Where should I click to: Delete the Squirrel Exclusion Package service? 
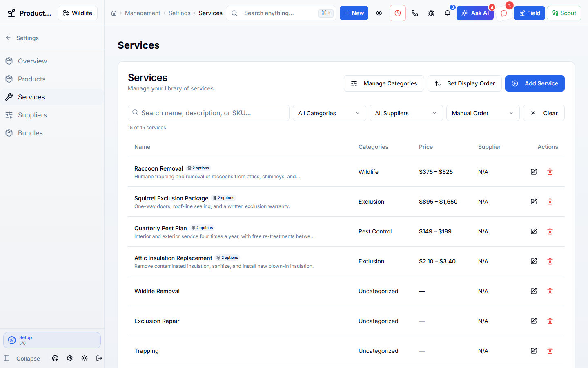(550, 202)
